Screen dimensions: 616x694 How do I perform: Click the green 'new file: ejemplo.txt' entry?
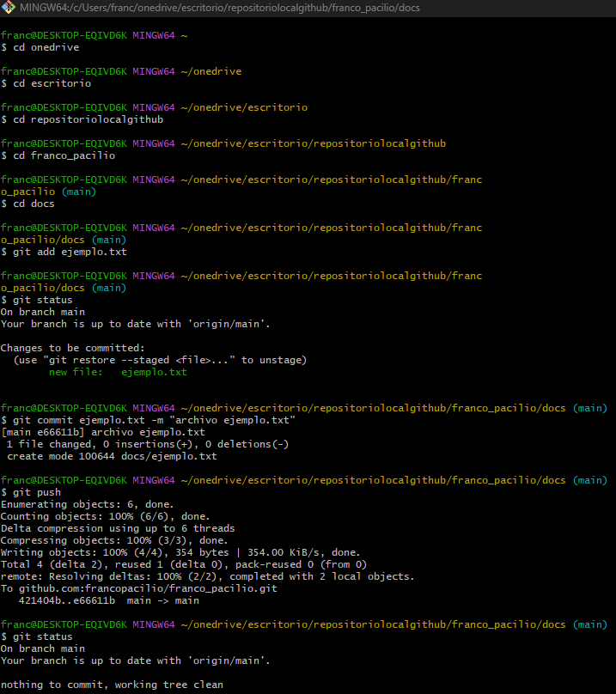click(118, 372)
